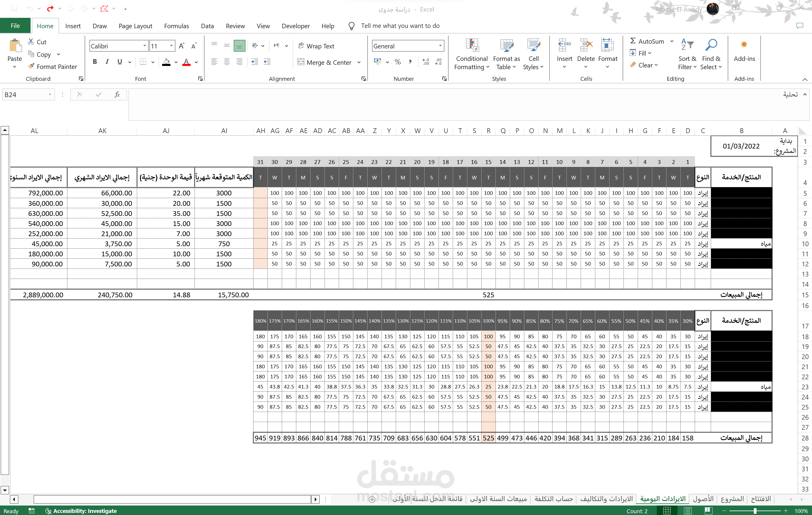Click the Increase Font Size icon

181,46
